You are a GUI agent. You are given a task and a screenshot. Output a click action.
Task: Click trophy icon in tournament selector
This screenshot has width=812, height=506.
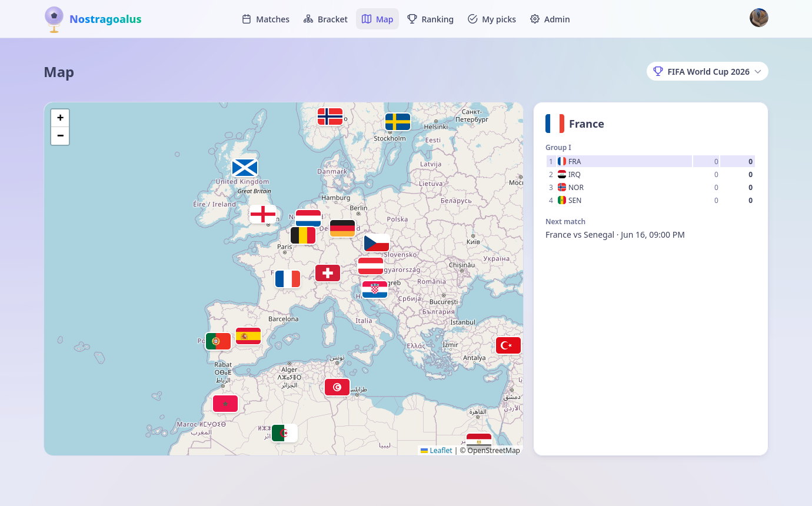point(658,71)
